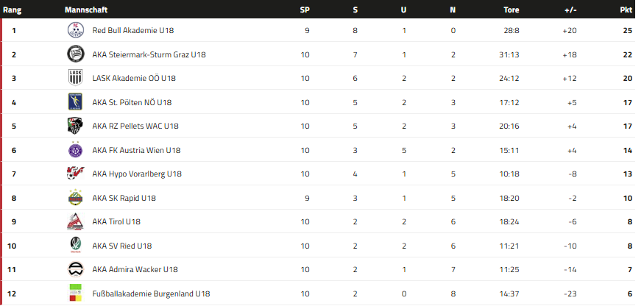Screen dimensions: 644x306
Task: Click the RZ Pellets WAC logo
Action: coord(75,126)
